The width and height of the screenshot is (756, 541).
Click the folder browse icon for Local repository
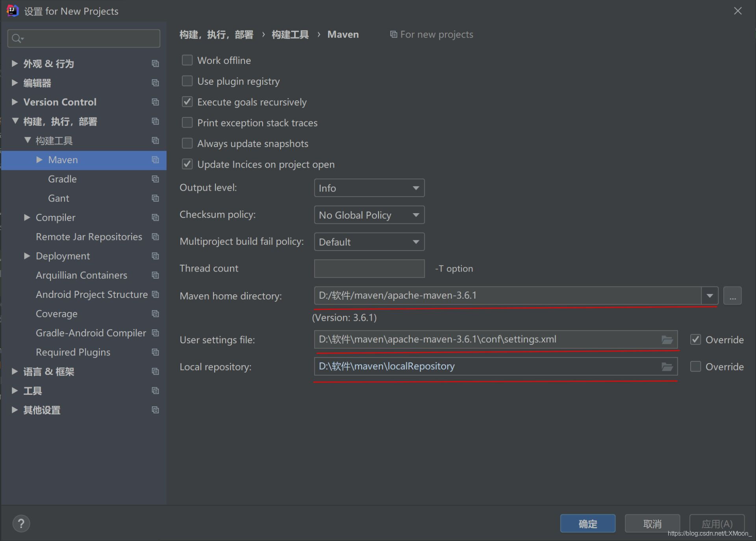pos(667,366)
